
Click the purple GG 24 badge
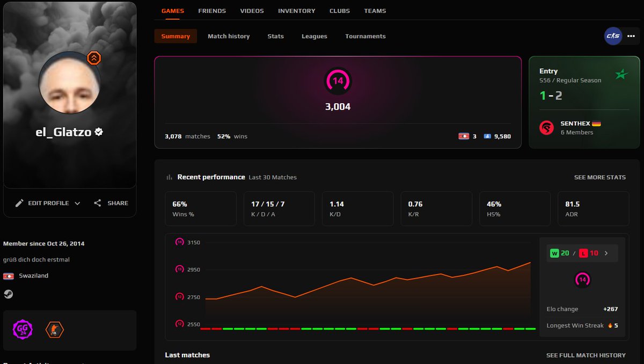pos(23,330)
